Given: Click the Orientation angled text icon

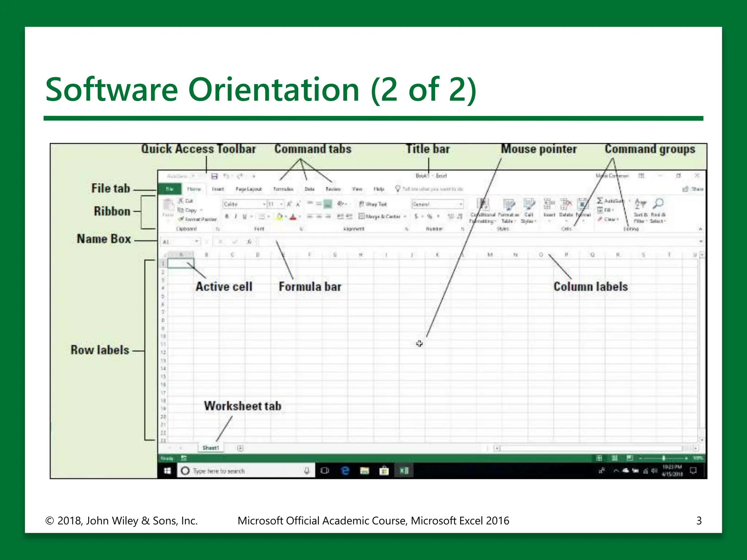Looking at the screenshot, I should [341, 204].
